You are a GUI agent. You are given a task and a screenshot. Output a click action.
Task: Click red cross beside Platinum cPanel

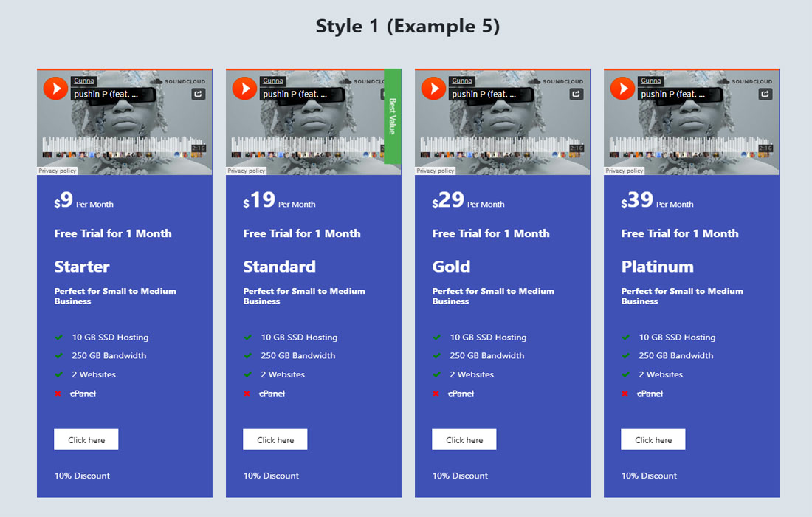625,394
